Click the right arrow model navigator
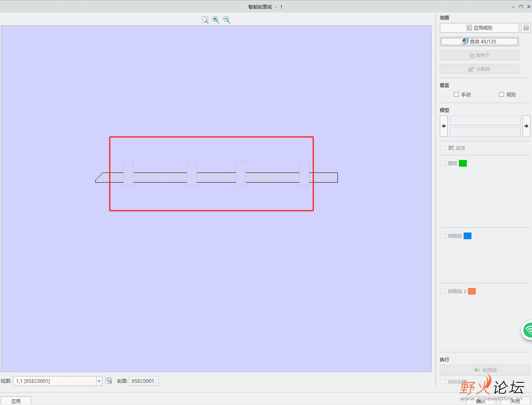532x405 pixels. [527, 126]
